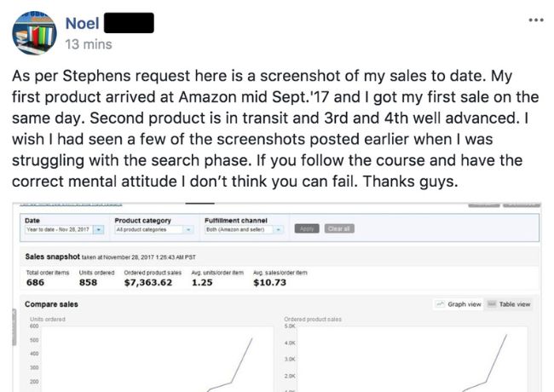Click the Clear all button

(x=339, y=229)
